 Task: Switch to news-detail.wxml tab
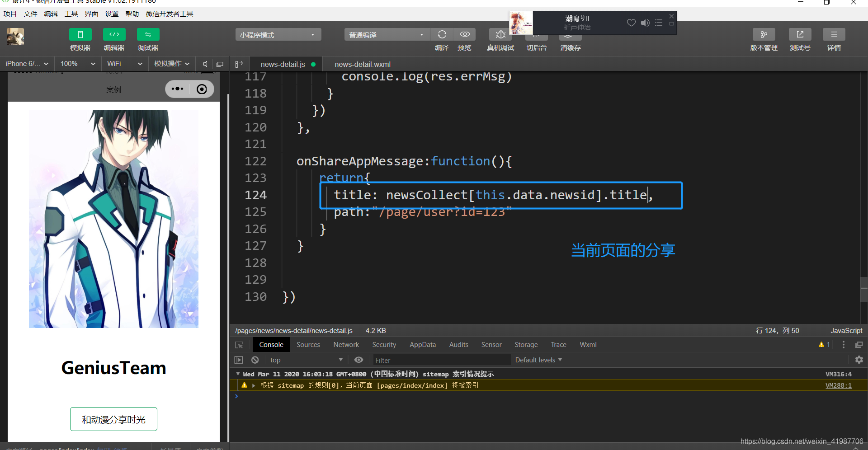(x=363, y=64)
